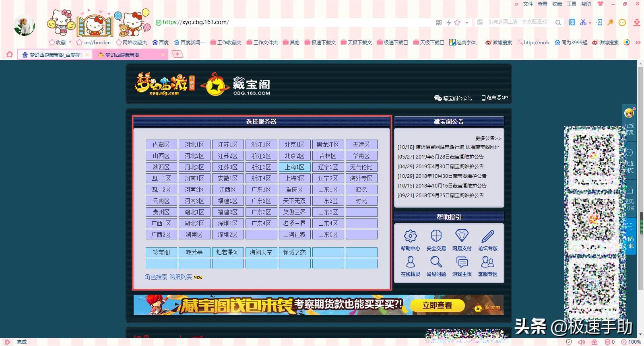Screen dimensions: 644x346
Task: Open the 工具 menu
Action: 572,4
